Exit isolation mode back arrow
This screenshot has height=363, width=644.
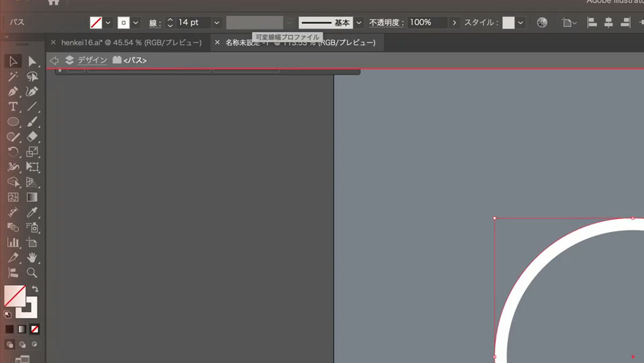(54, 61)
